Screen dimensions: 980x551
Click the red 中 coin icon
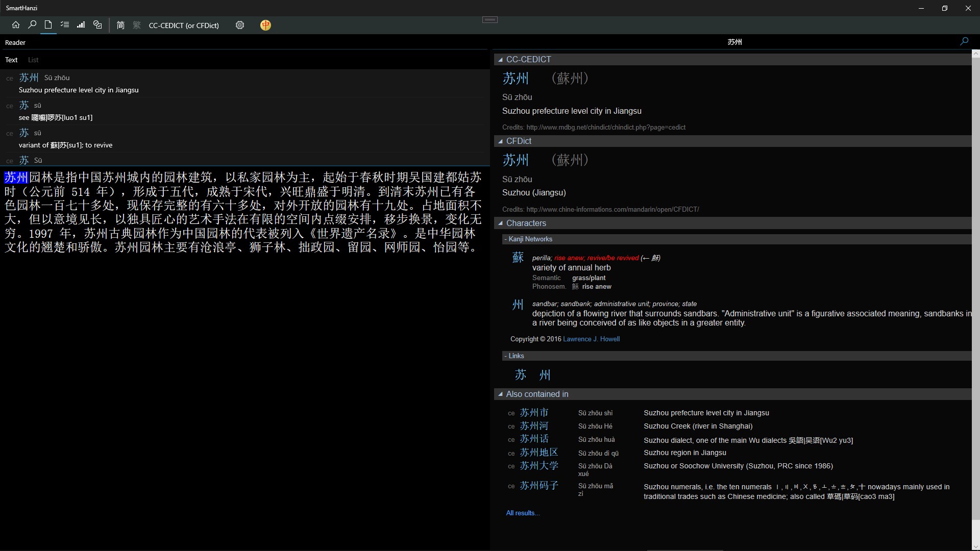coord(265,25)
